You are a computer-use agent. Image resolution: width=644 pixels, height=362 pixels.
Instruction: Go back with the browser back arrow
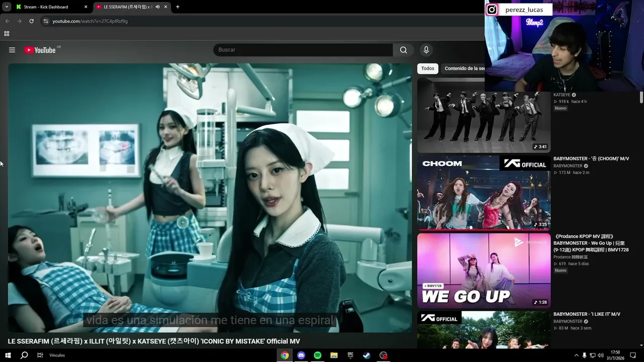tap(7, 21)
